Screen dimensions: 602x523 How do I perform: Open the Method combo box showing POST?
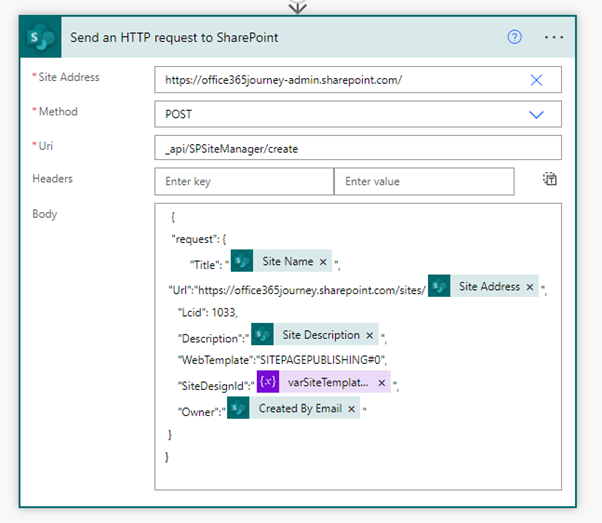[358, 114]
